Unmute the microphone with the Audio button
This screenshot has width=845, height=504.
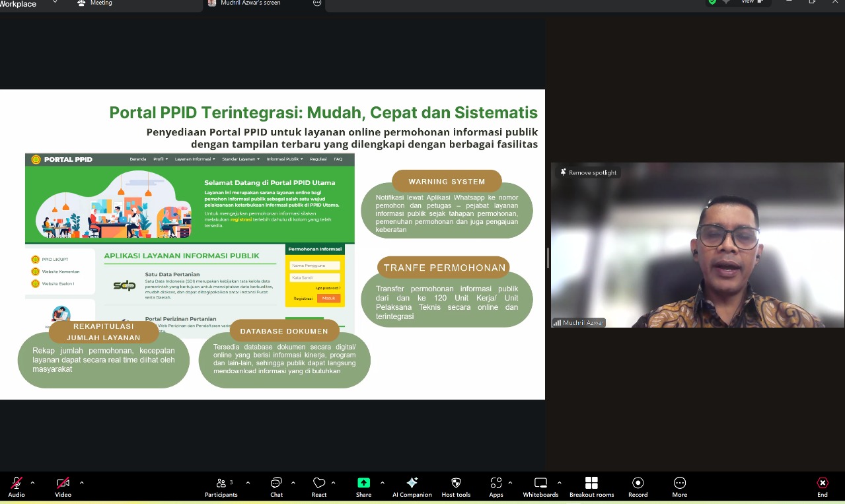(x=17, y=484)
